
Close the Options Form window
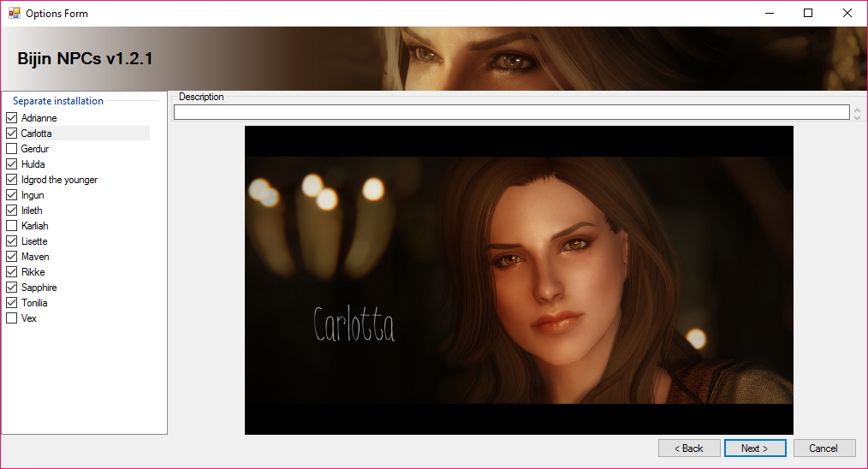[847, 14]
